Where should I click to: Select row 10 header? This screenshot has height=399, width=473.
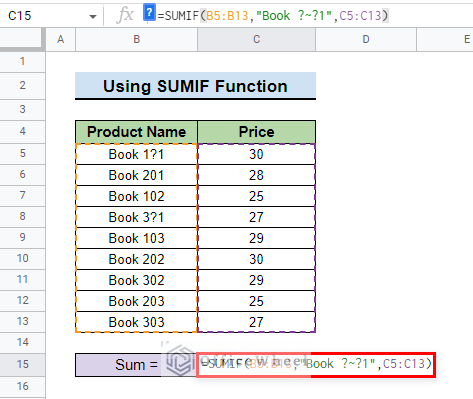pos(22,259)
